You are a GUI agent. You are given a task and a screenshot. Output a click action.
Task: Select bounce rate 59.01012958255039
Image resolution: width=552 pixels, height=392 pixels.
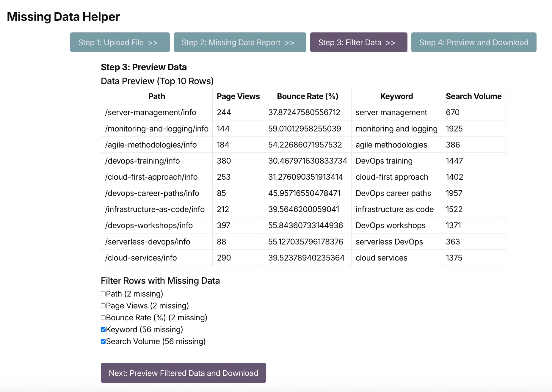tap(308, 128)
